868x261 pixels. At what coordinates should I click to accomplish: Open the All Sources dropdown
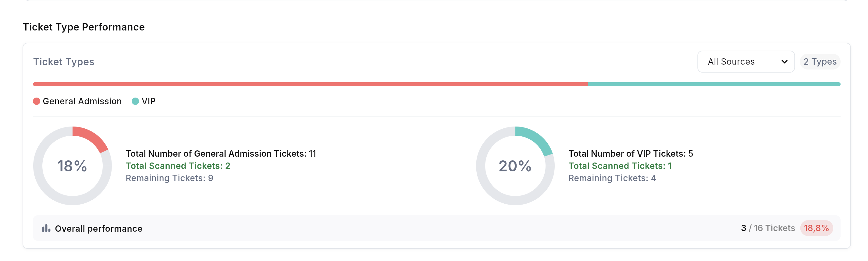point(746,61)
